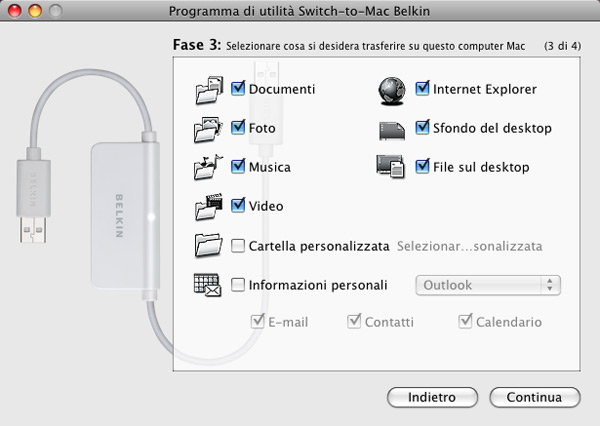600x426 pixels.
Task: Click the red close window button
Action: (x=13, y=11)
